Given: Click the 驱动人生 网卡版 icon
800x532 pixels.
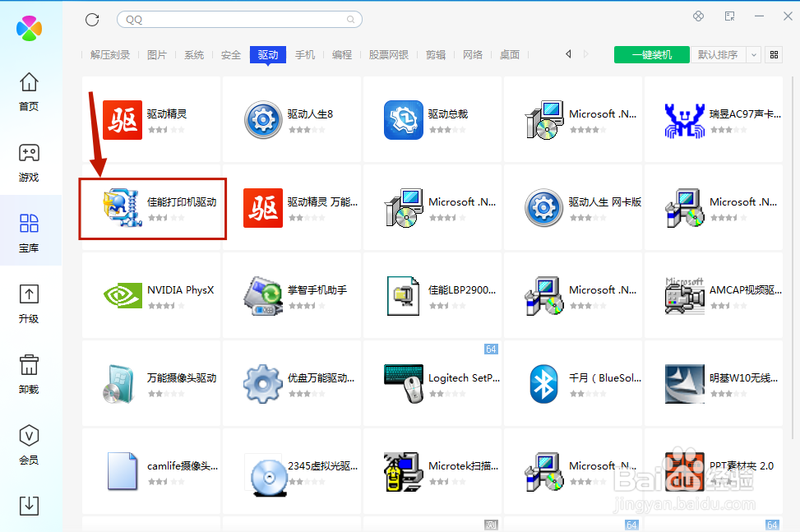Looking at the screenshot, I should pos(543,208).
